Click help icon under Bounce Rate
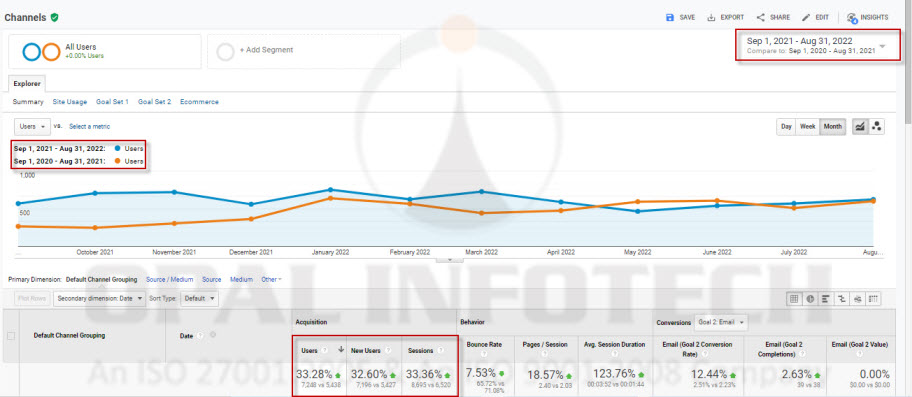This screenshot has height=397, width=912. point(485,354)
